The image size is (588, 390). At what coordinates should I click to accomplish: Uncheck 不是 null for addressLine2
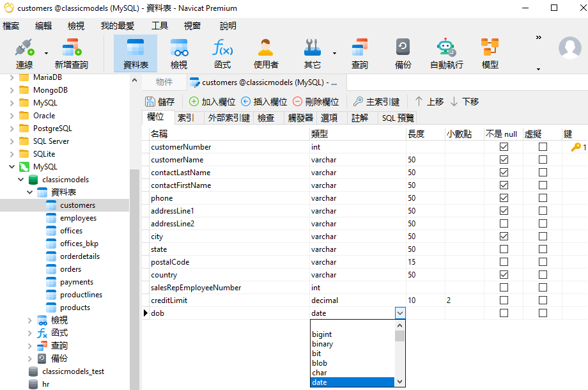tap(503, 223)
